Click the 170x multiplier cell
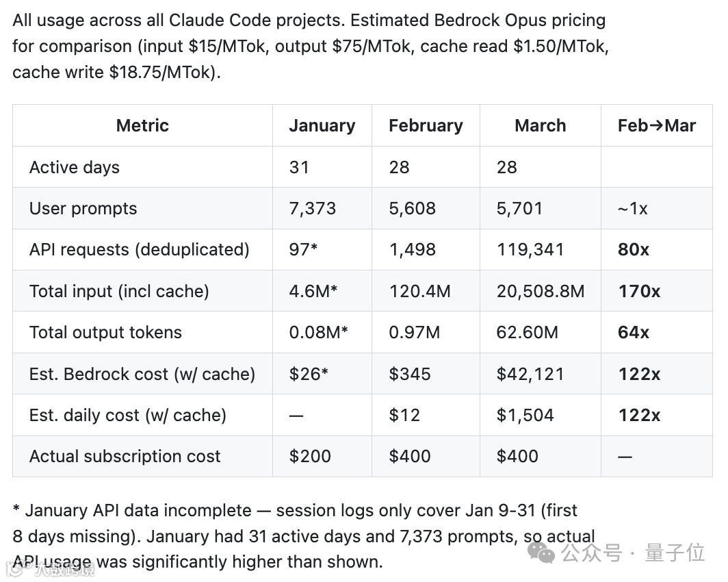Screen dimensions: 728x582 click(x=638, y=291)
